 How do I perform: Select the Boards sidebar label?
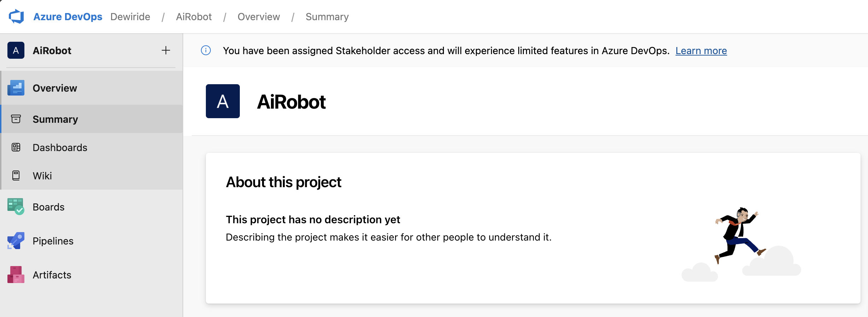(x=48, y=207)
